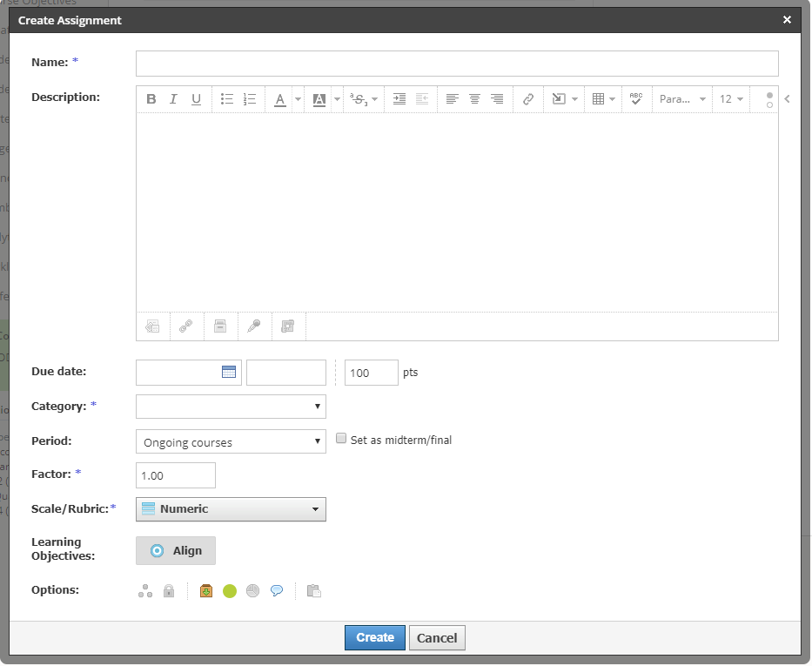Open the text color picker arrow
The image size is (812, 666).
[298, 99]
